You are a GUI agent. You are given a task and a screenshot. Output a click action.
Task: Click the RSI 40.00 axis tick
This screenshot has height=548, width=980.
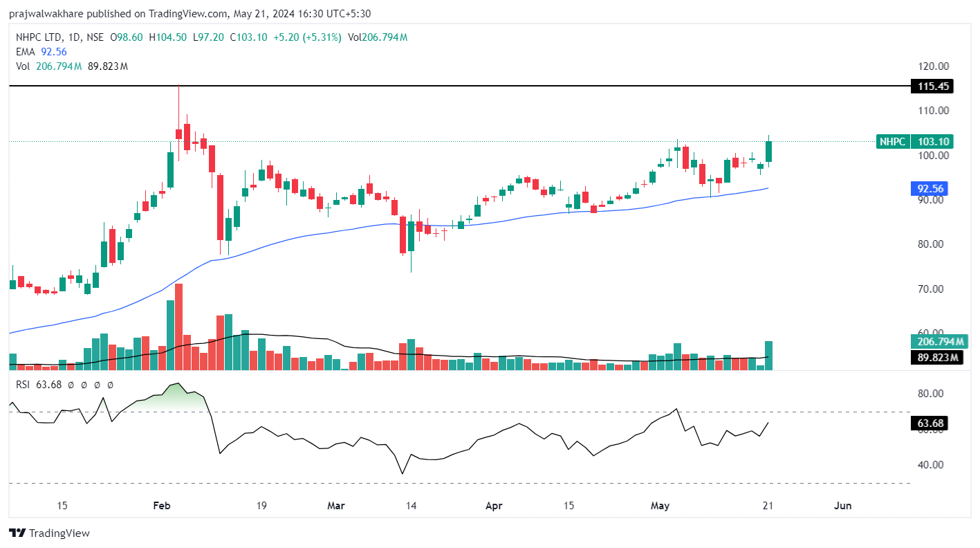click(931, 465)
